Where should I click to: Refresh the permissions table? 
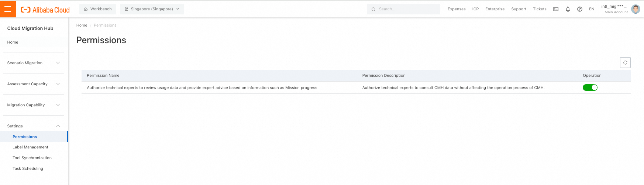pyautogui.click(x=625, y=63)
